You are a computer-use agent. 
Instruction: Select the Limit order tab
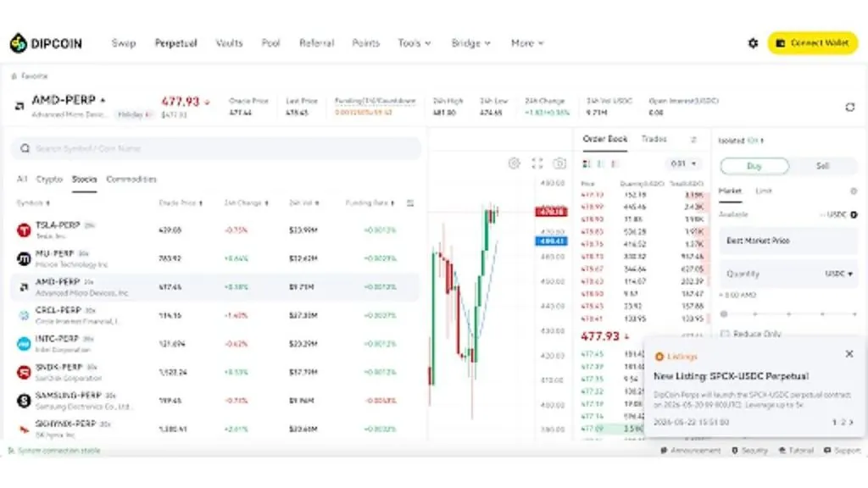(764, 191)
